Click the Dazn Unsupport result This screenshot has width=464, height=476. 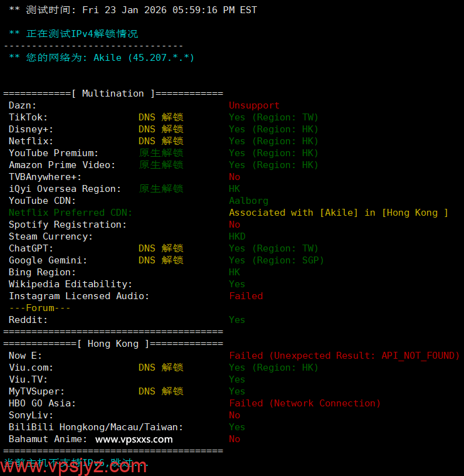pyautogui.click(x=254, y=105)
